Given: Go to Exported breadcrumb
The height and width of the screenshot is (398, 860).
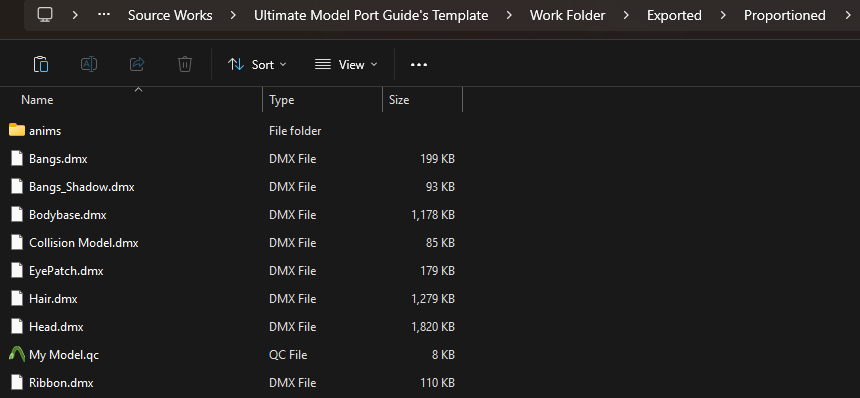Looking at the screenshot, I should coord(674,15).
